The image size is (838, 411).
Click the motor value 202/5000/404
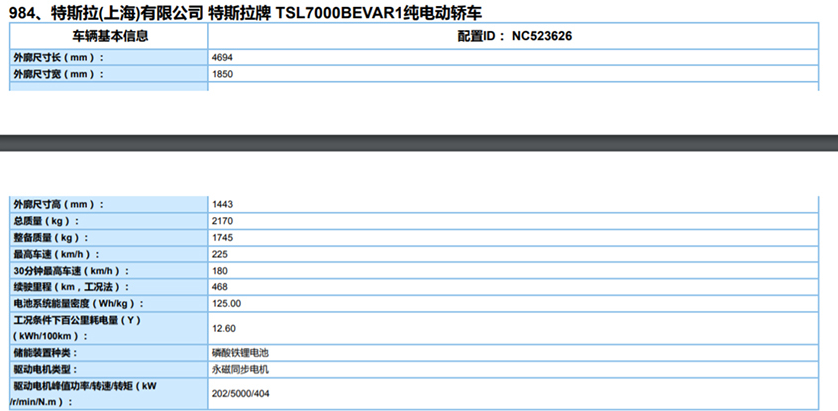pyautogui.click(x=243, y=394)
